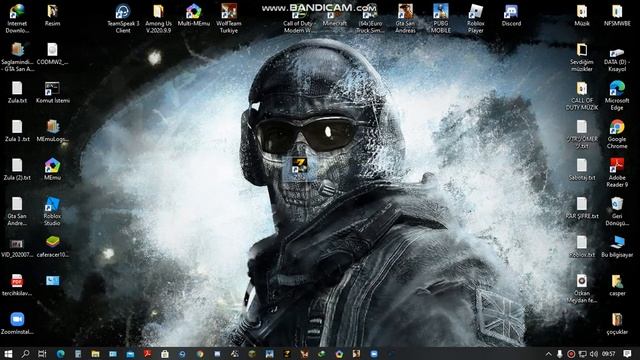
Task: Open the Saglamindi GTA San Andreas archive
Action: coord(17,57)
